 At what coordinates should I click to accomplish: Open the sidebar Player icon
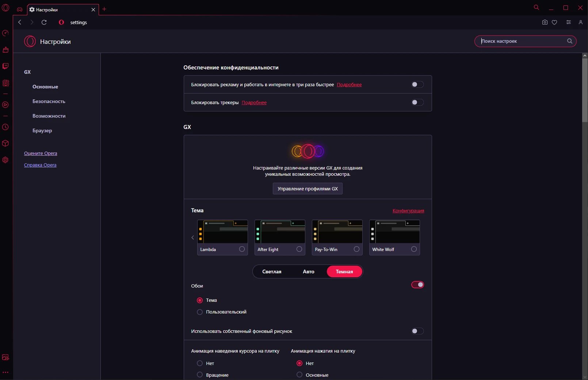5,105
